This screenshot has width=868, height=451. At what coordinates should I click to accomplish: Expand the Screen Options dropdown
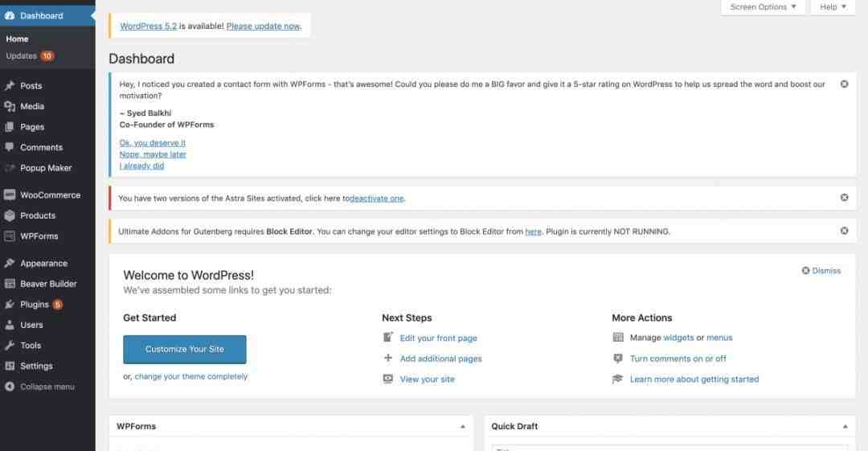point(763,7)
